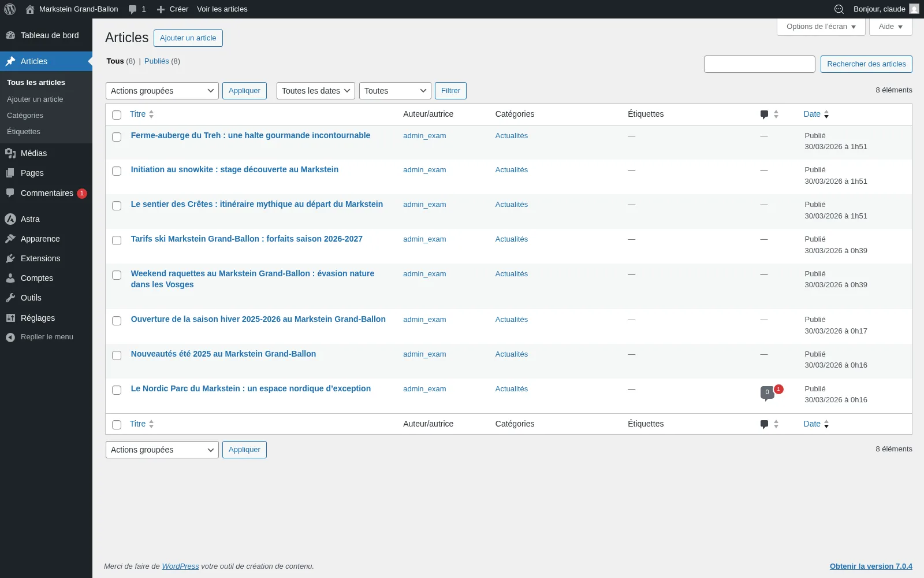
Task: Click Voir les articles in admin bar
Action: [222, 9]
